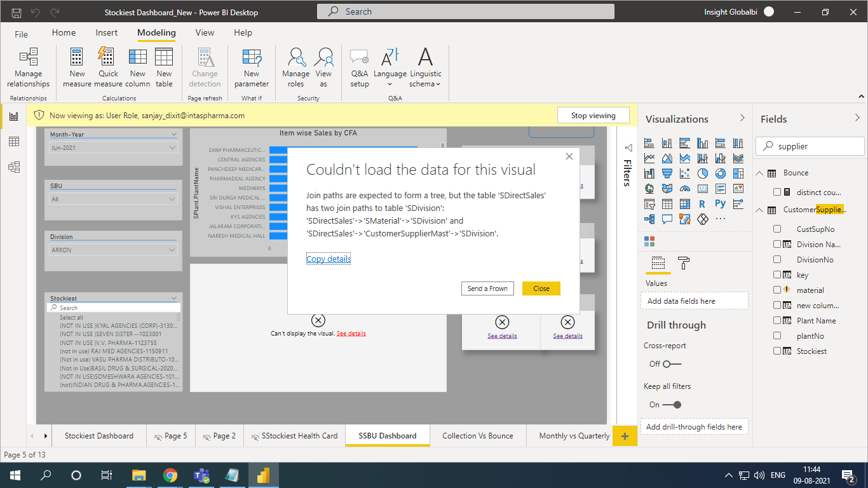Switch to Collection Vs Bounce page
The height and width of the screenshot is (488, 868).
(x=478, y=436)
